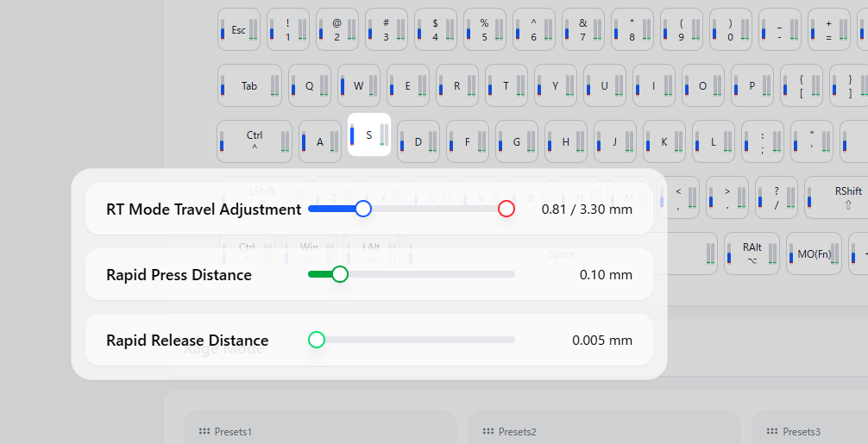This screenshot has height=444, width=868.
Task: Choose the P key
Action: (752, 85)
